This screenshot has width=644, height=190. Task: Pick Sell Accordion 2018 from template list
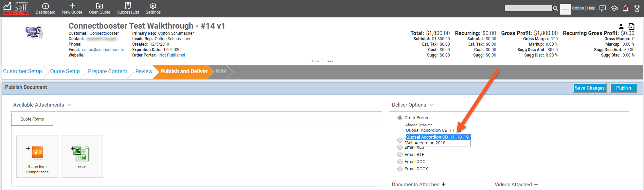426,143
